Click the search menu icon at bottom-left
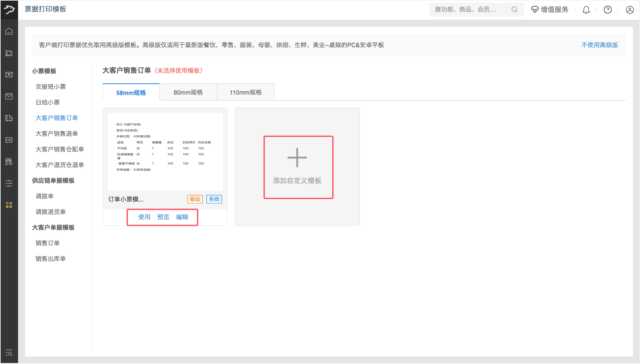Image resolution: width=640 pixels, height=364 pixels. [9, 353]
